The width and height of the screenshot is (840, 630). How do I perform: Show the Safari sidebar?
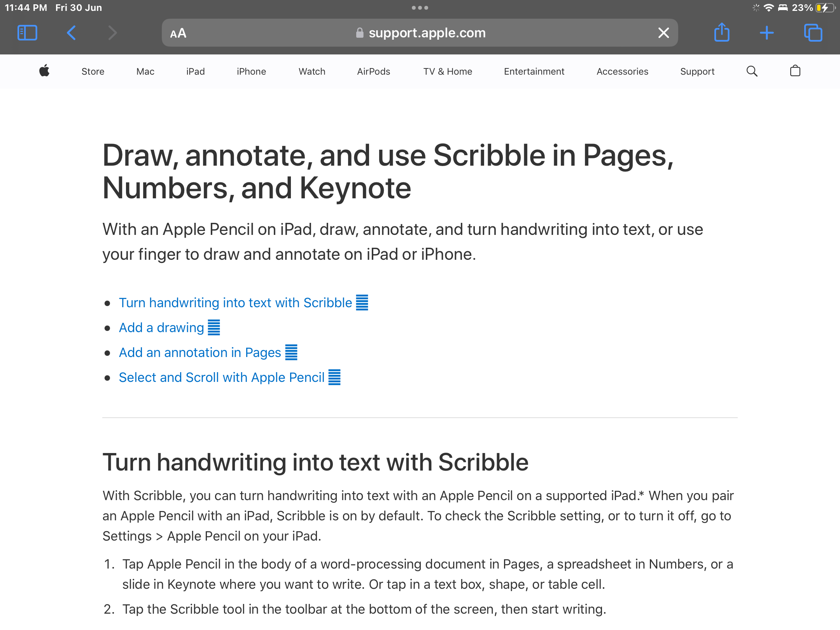(x=27, y=33)
